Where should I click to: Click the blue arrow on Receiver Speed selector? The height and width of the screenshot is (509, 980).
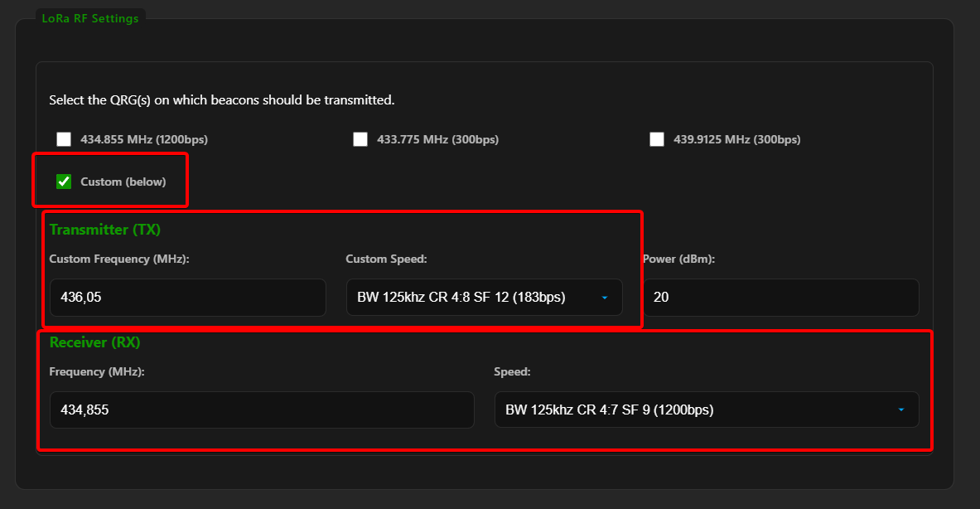[x=900, y=410]
